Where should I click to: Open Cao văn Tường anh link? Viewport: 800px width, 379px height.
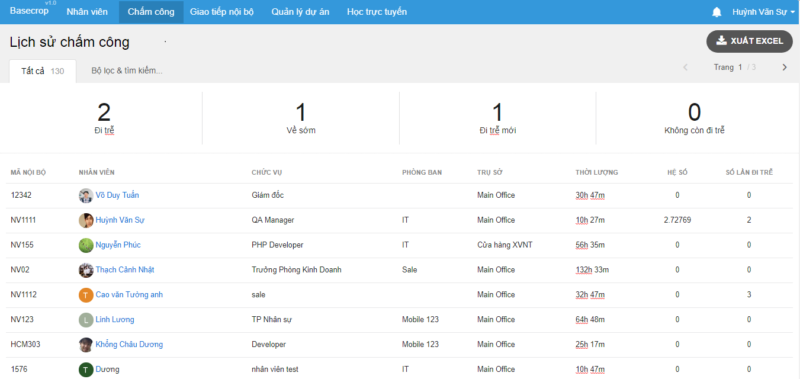(x=130, y=295)
